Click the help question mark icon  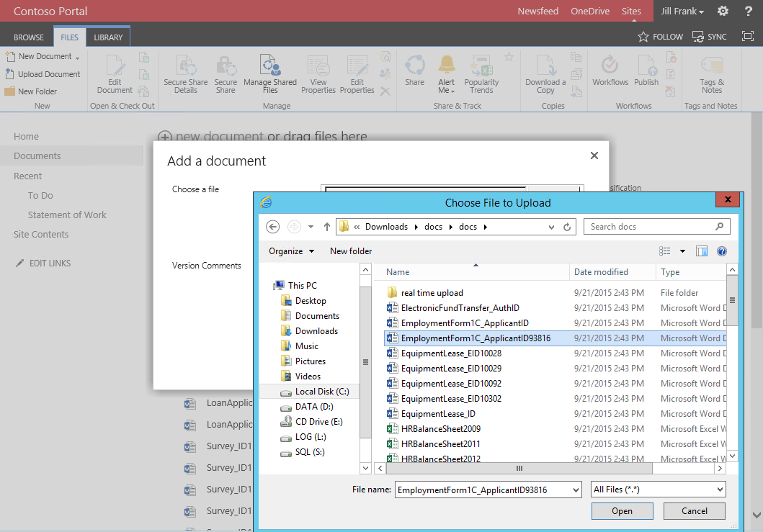pos(749,11)
